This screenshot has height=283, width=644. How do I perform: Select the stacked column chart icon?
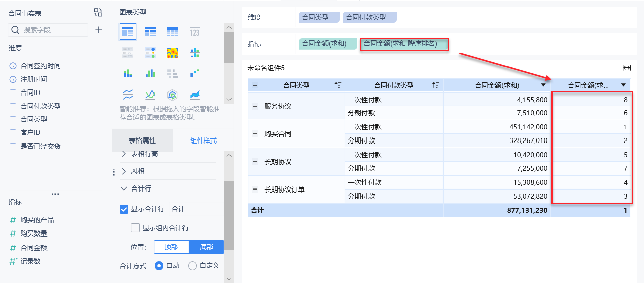point(128,73)
